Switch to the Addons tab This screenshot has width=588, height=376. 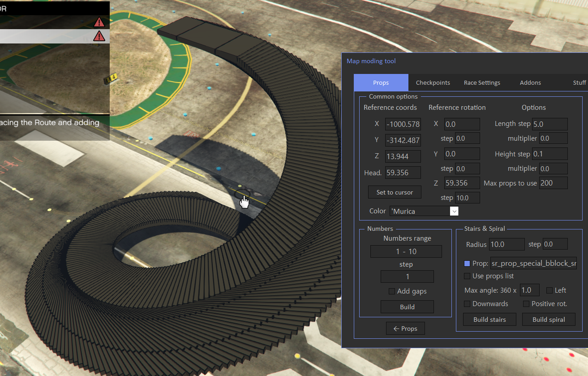pyautogui.click(x=530, y=82)
